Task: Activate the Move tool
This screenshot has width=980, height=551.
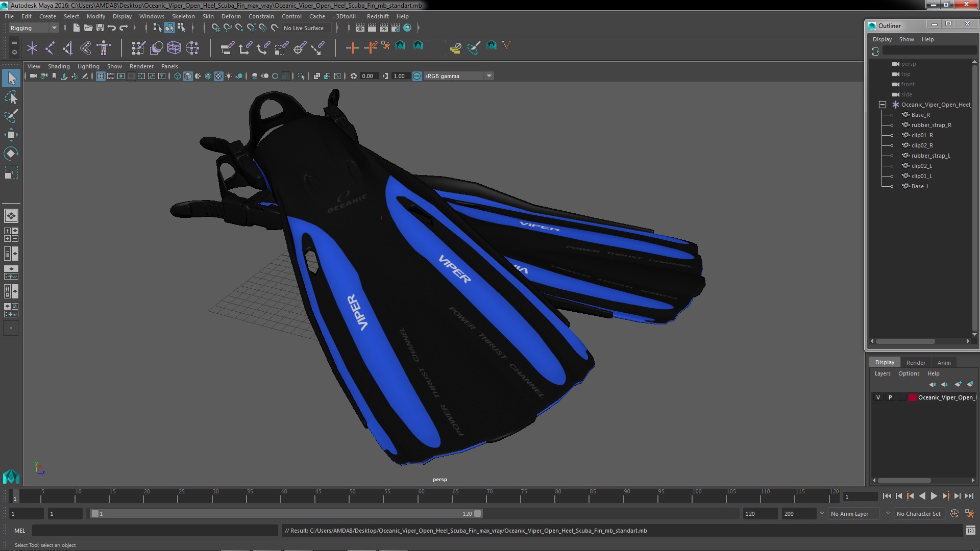Action: click(x=11, y=135)
